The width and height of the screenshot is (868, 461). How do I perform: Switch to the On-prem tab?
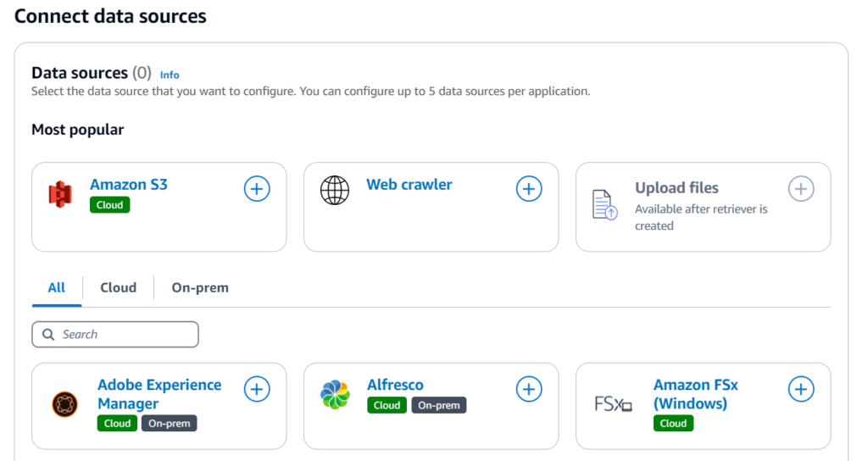click(x=200, y=288)
